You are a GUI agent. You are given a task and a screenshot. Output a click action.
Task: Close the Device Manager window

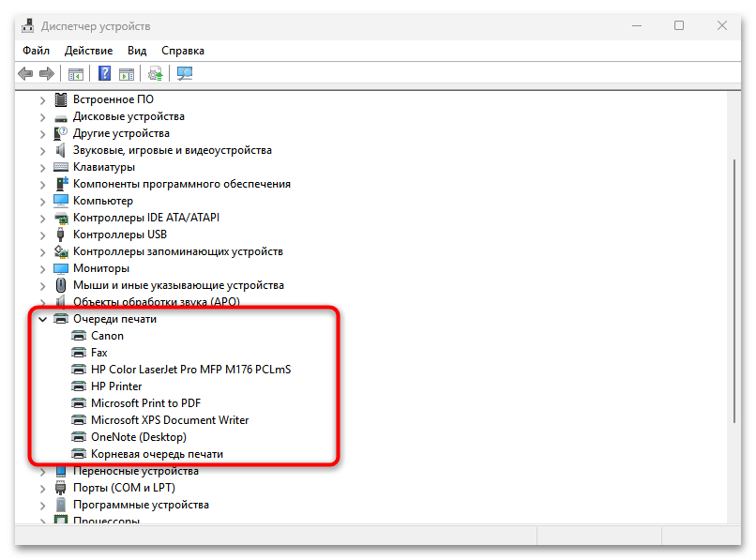click(x=722, y=25)
